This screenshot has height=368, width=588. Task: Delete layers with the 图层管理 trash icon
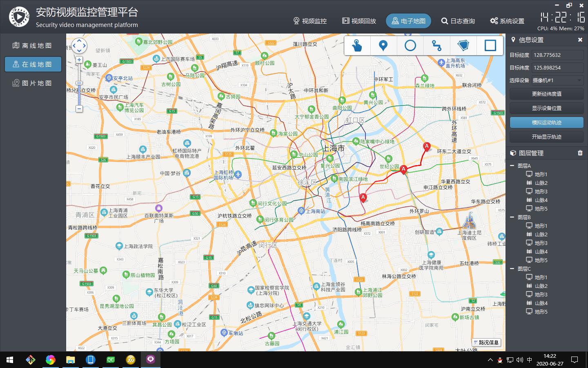point(580,153)
